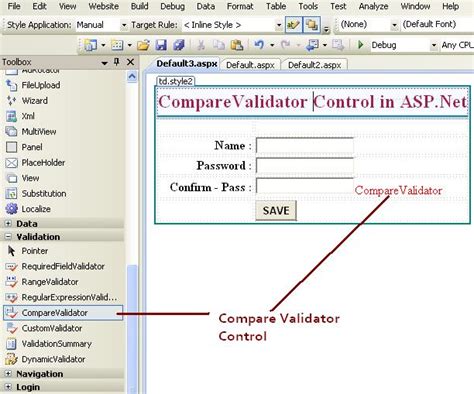Open the Help menu
This screenshot has width=474, height=394.
click(x=450, y=6)
